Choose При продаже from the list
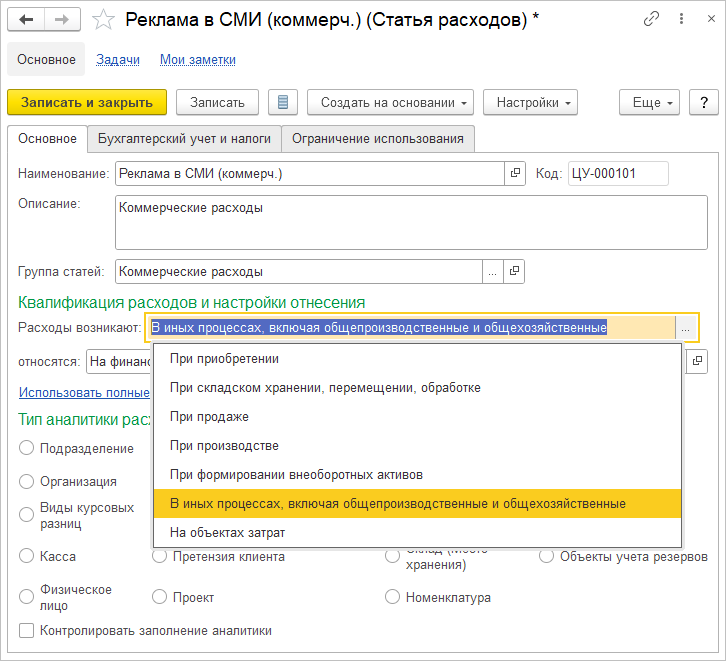 tap(209, 416)
